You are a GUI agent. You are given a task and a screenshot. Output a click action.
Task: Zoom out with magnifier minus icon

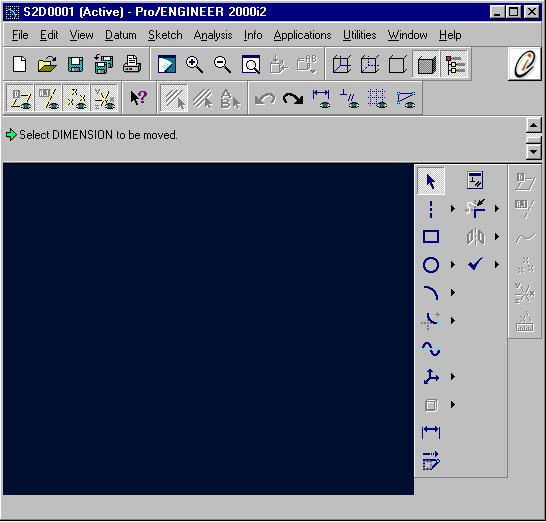click(x=223, y=64)
